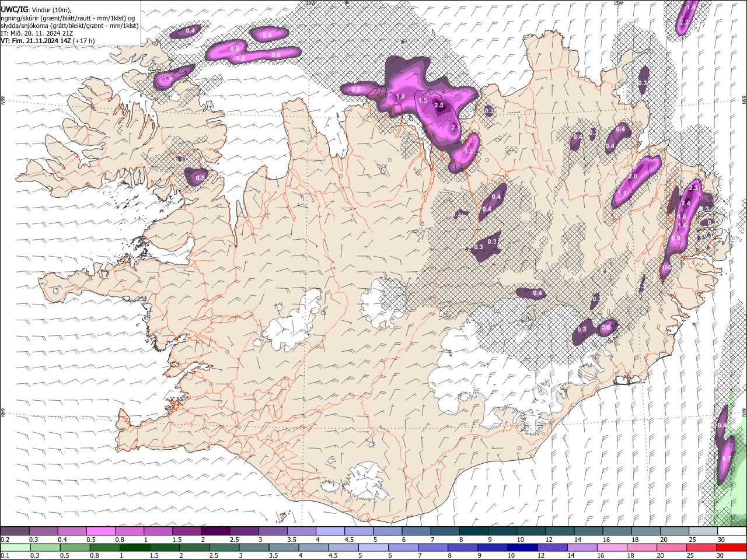Choose the lavender 4–4.5 snow legend swatch

pyautogui.click(x=329, y=531)
